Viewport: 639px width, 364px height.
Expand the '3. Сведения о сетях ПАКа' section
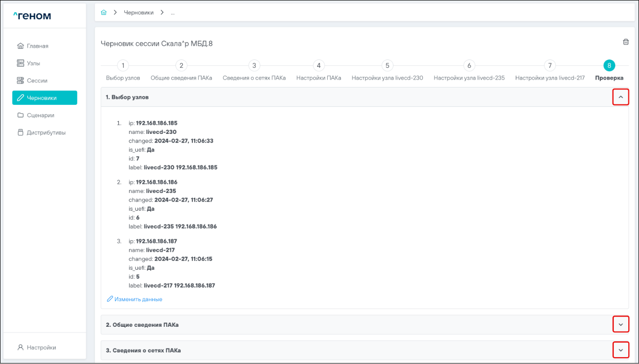(x=621, y=350)
